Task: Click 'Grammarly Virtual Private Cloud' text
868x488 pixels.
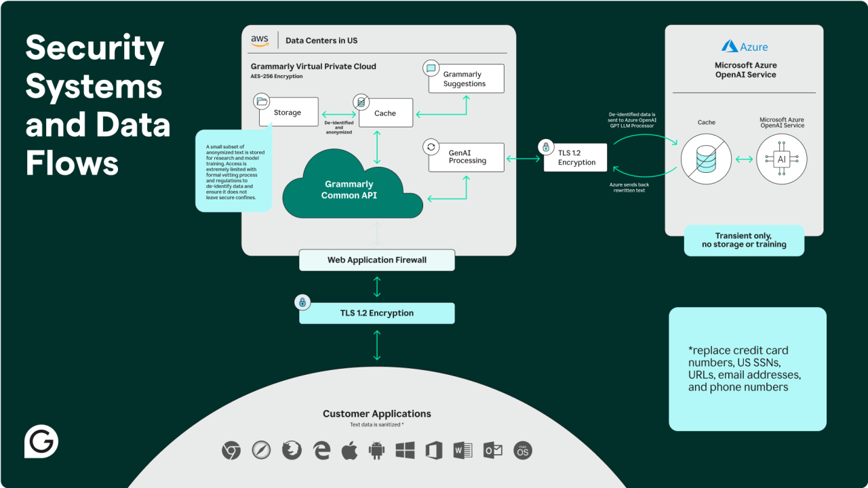Action: click(x=313, y=66)
